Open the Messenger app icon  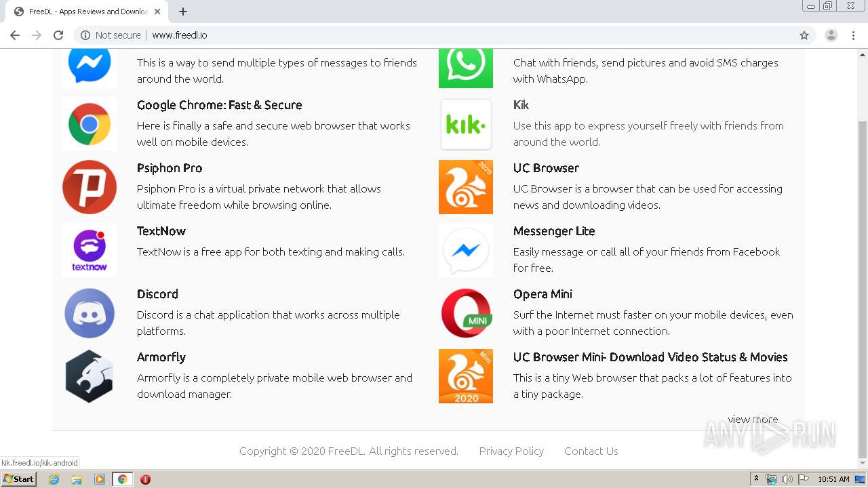pos(90,67)
